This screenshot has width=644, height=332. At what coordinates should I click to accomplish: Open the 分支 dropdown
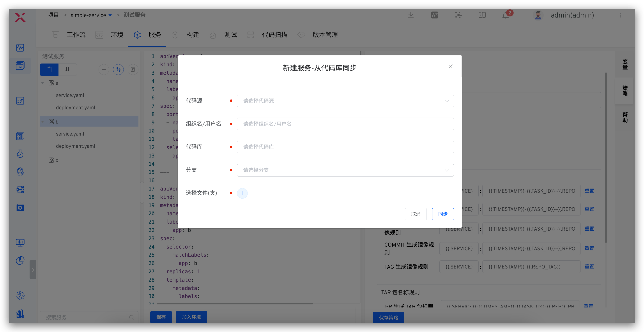tap(345, 170)
